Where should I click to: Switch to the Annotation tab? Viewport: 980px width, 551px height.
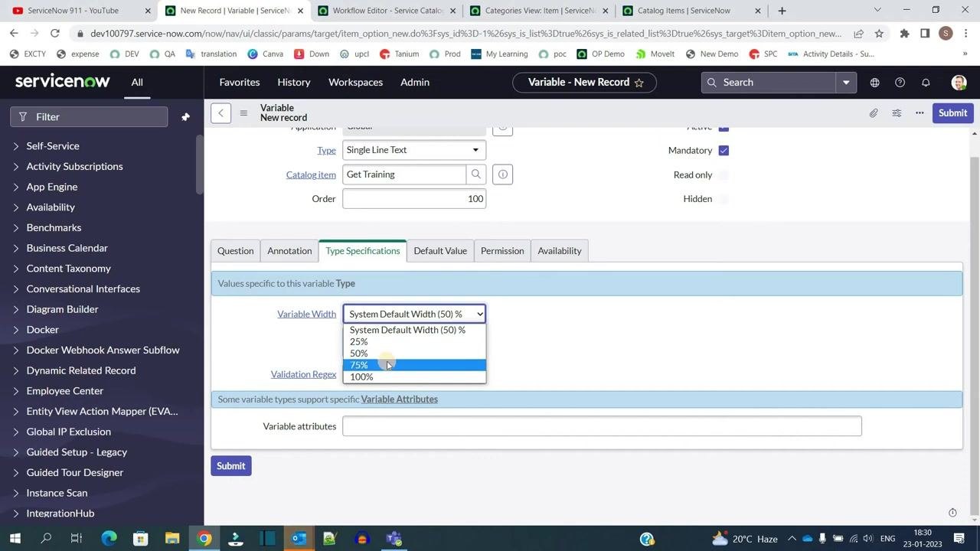tap(289, 251)
